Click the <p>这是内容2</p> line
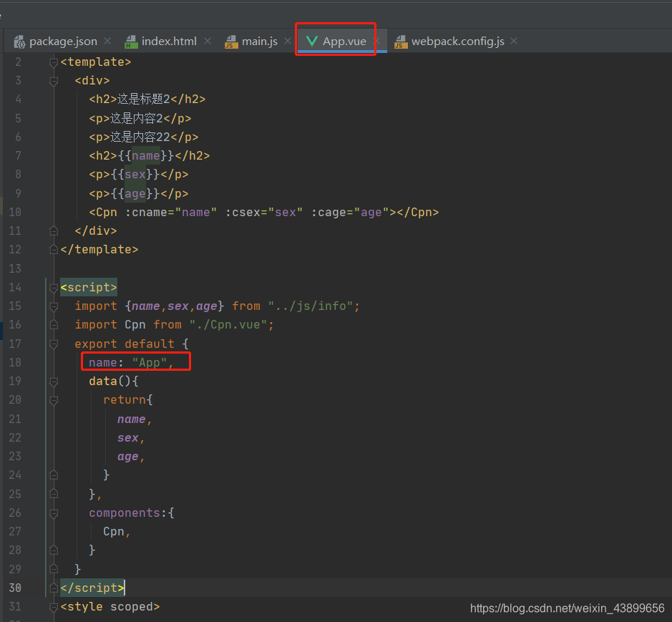The height and width of the screenshot is (622, 672). (x=140, y=118)
